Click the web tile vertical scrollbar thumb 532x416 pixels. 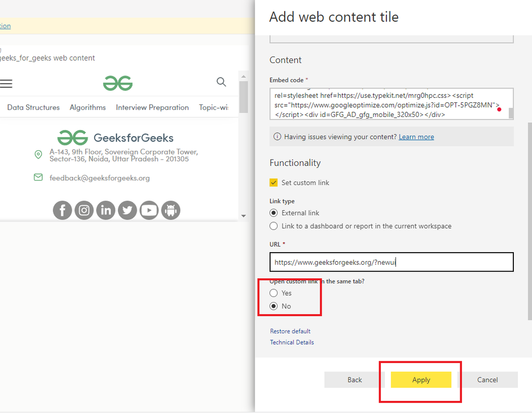[243, 97]
